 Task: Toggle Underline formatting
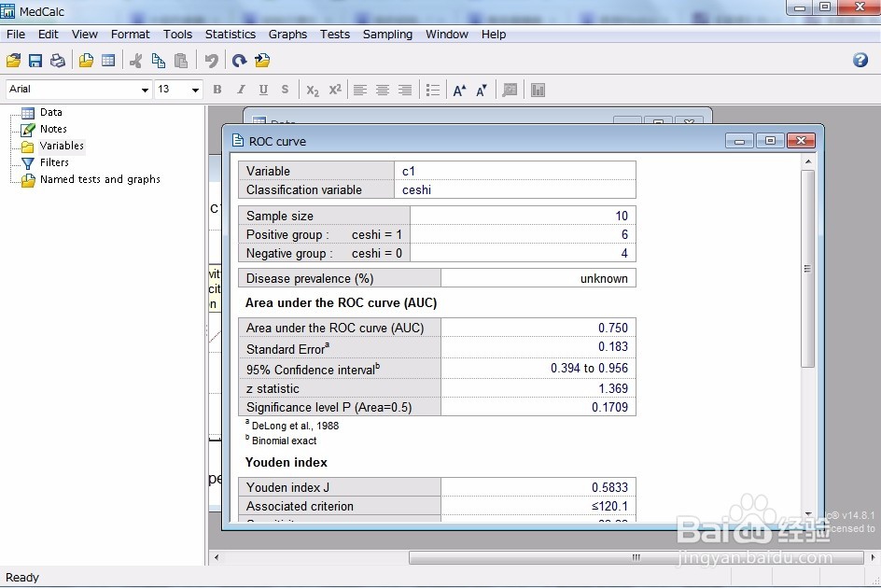[263, 90]
